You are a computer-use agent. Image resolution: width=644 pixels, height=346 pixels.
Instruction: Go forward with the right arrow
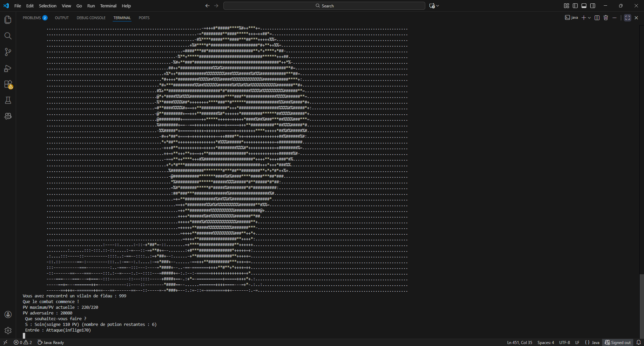tap(216, 6)
